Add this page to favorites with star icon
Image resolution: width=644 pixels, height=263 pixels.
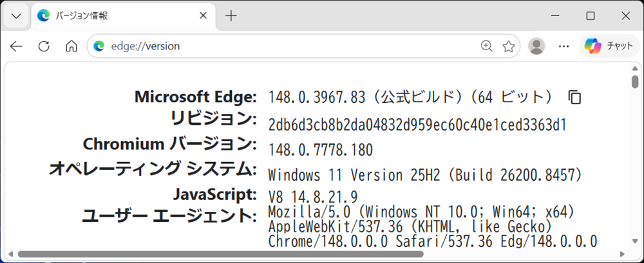[x=509, y=46]
